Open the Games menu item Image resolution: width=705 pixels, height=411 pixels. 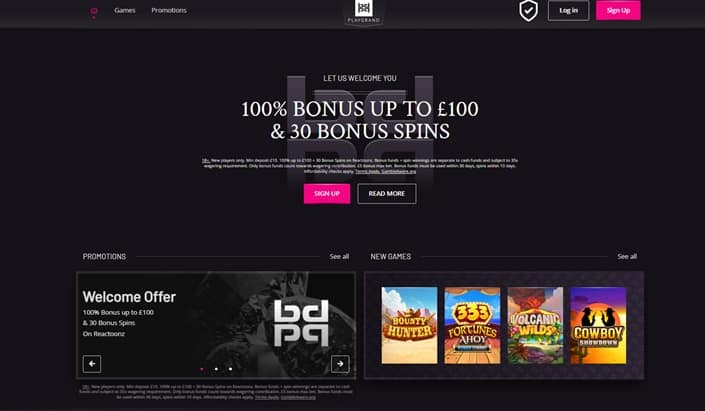coord(125,10)
